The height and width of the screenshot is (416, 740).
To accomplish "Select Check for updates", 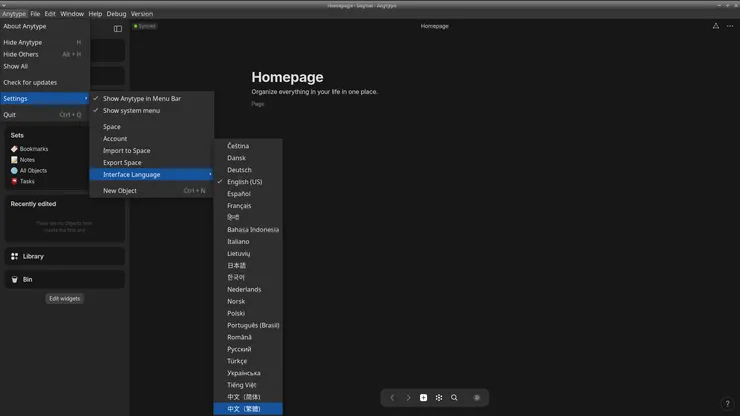I will tap(45, 83).
